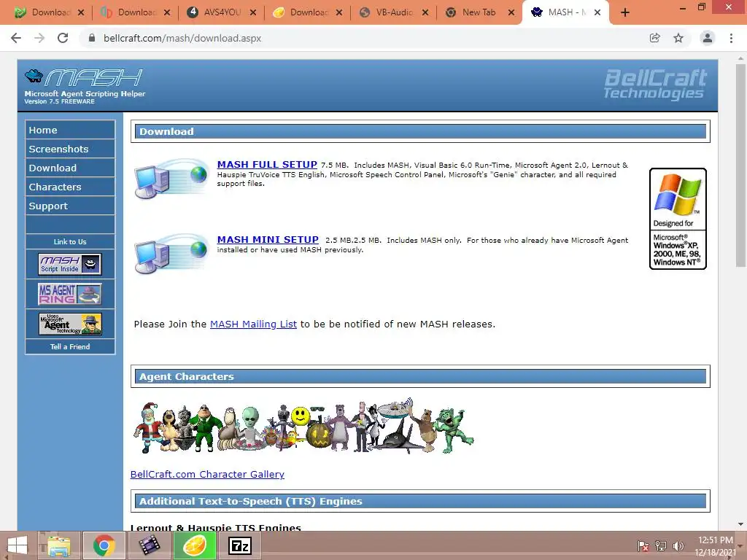747x560 pixels.
Task: Click the padlock site info icon
Action: tap(92, 38)
